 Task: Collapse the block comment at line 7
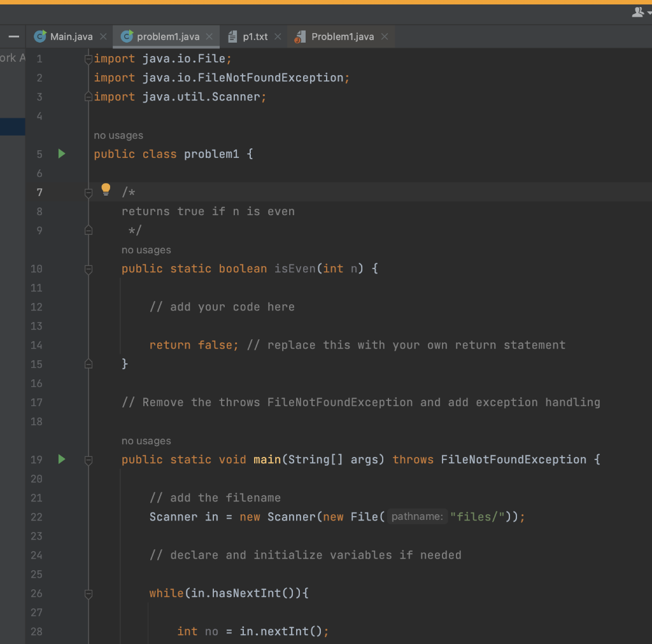89,192
